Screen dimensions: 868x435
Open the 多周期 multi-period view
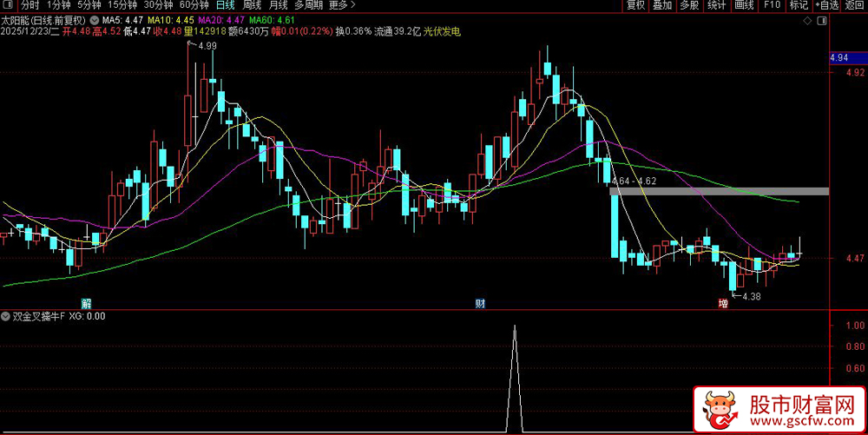tap(308, 5)
